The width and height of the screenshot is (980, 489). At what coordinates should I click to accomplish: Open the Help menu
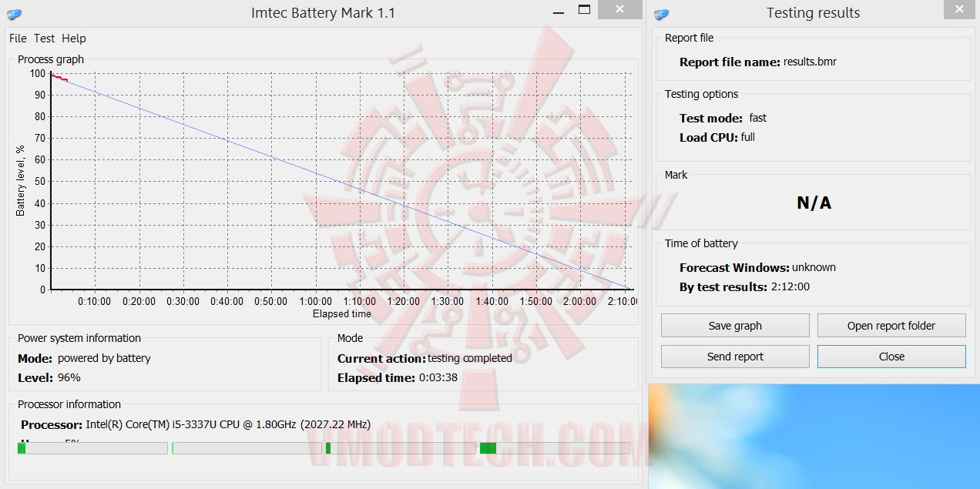coord(74,39)
